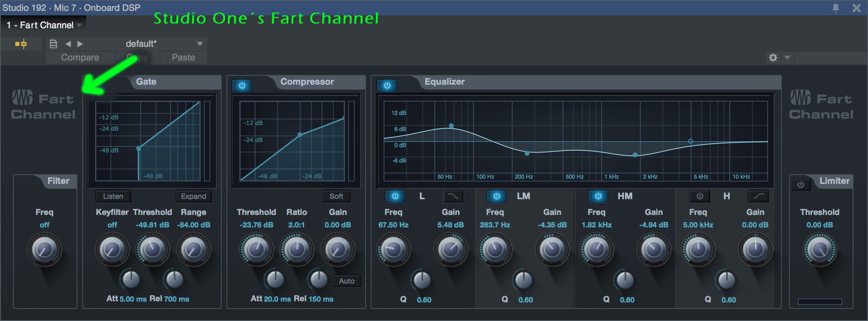Click the H band Freq knob
Image resolution: width=868 pixels, height=321 pixels.
click(698, 250)
